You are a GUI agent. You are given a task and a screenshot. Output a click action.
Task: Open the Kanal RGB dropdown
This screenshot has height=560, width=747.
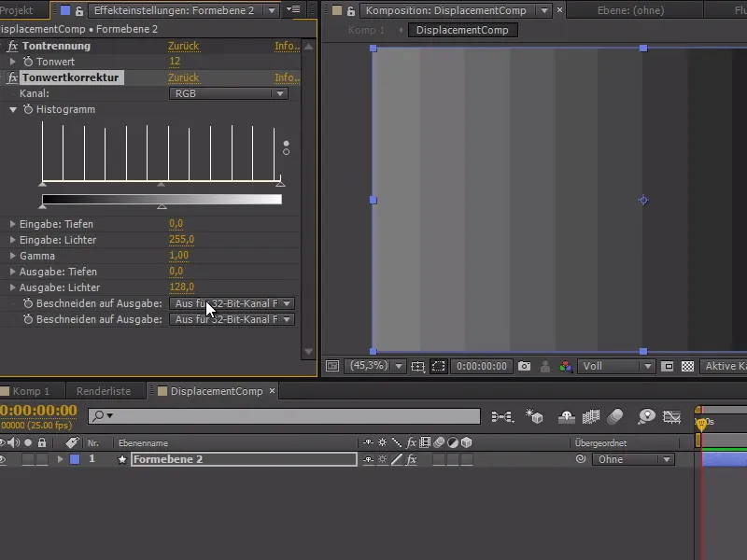(x=229, y=93)
